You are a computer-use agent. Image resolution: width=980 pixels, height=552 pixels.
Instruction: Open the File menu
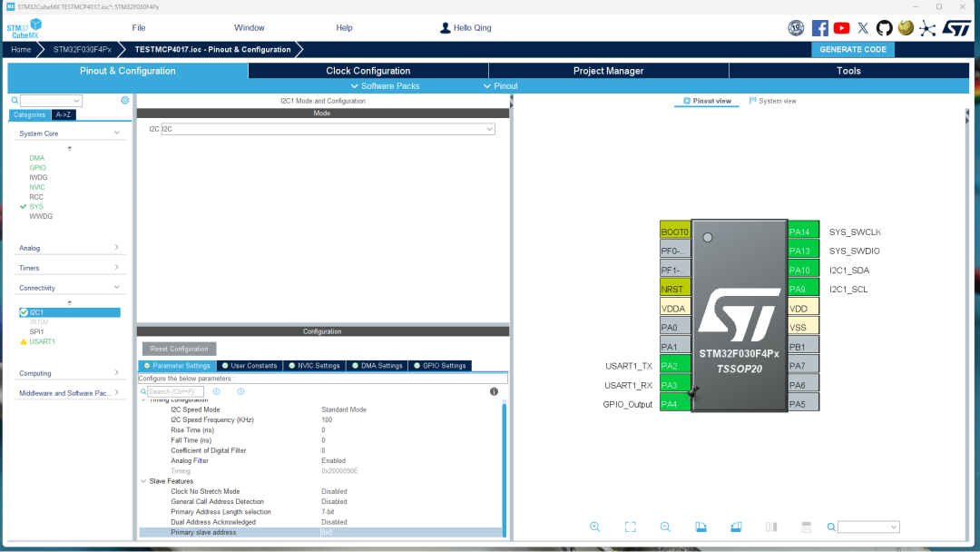pyautogui.click(x=139, y=28)
